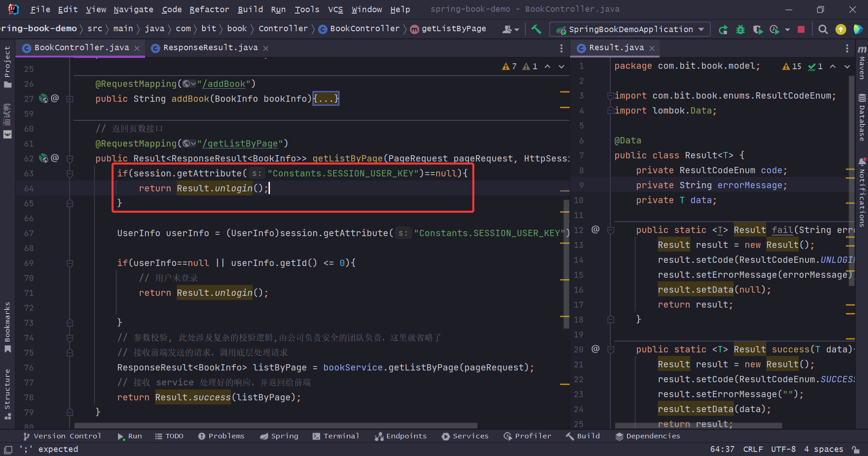Close the BookController.java tab

tap(137, 48)
